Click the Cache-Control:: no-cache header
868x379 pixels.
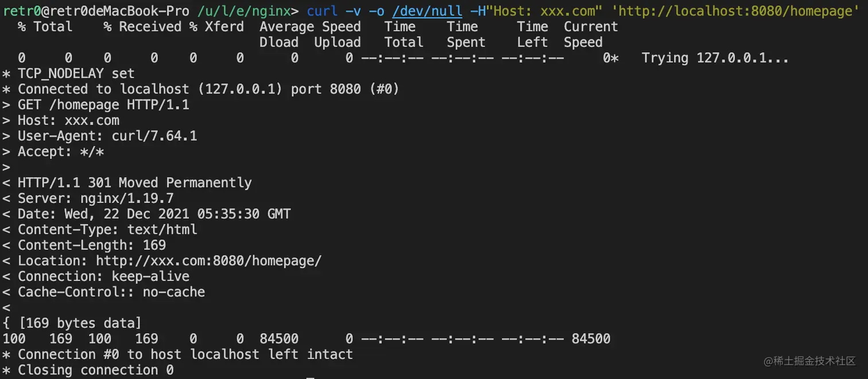pyautogui.click(x=111, y=292)
